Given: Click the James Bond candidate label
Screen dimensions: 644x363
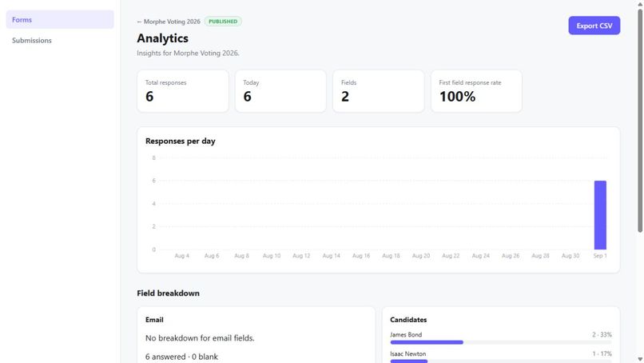Looking at the screenshot, I should 406,335.
